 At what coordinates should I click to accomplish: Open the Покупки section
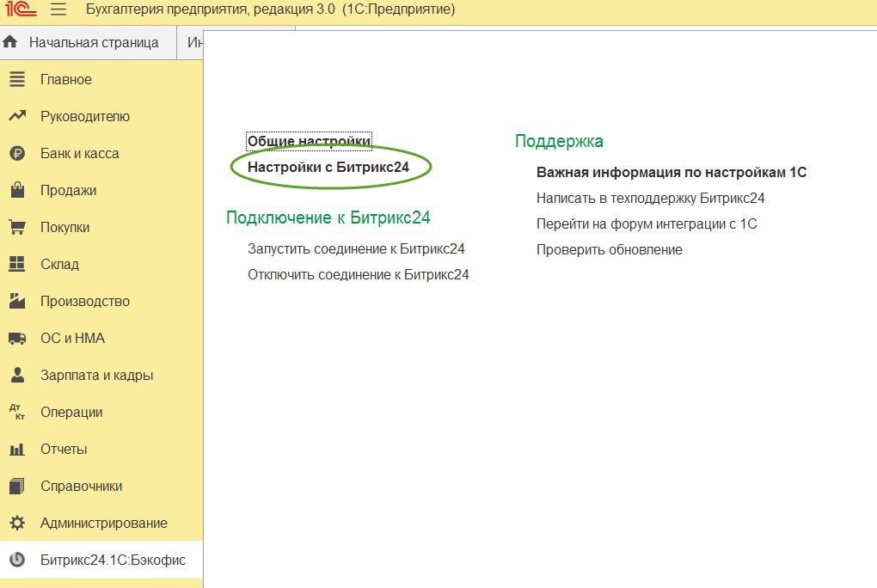pyautogui.click(x=101, y=227)
